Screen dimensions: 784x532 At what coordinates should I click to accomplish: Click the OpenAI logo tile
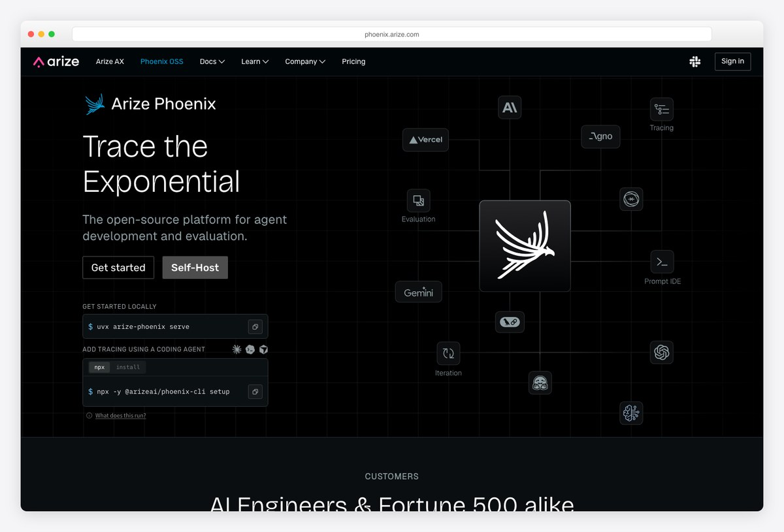click(x=662, y=352)
